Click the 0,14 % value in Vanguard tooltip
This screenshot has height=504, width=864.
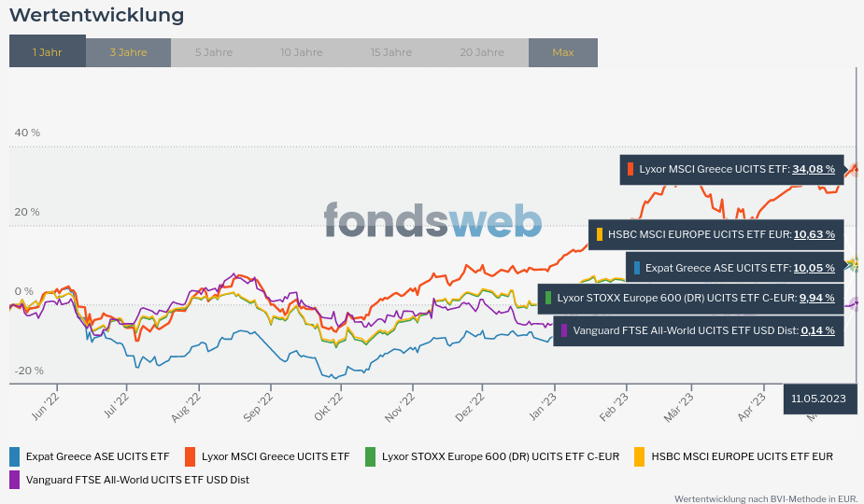tap(817, 330)
